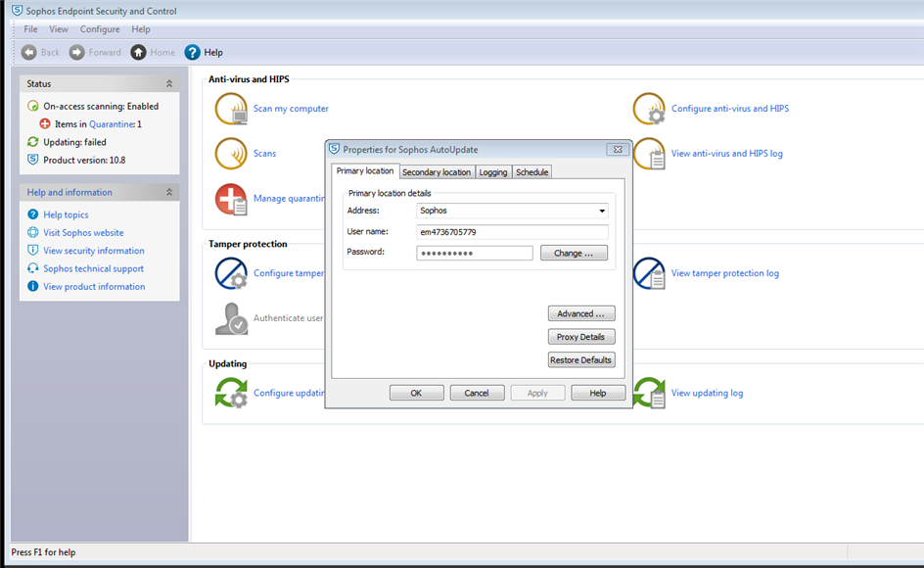Collapse the Status panel
The image size is (924, 568).
[169, 84]
